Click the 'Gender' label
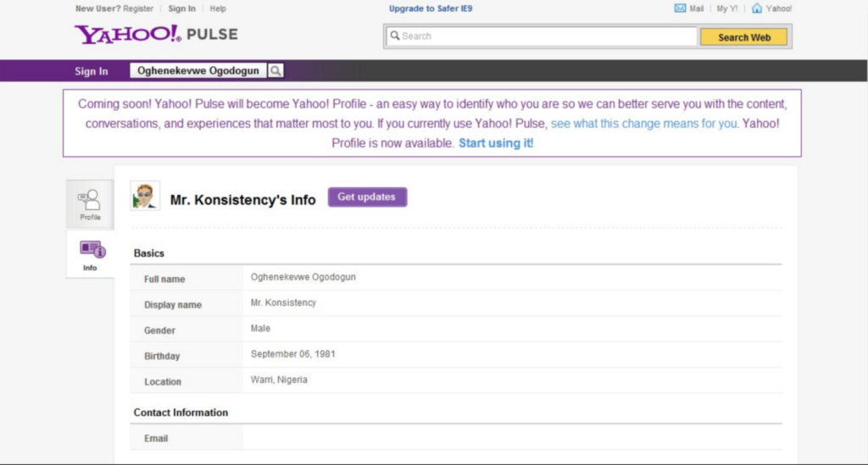This screenshot has width=868, height=465. tap(159, 330)
